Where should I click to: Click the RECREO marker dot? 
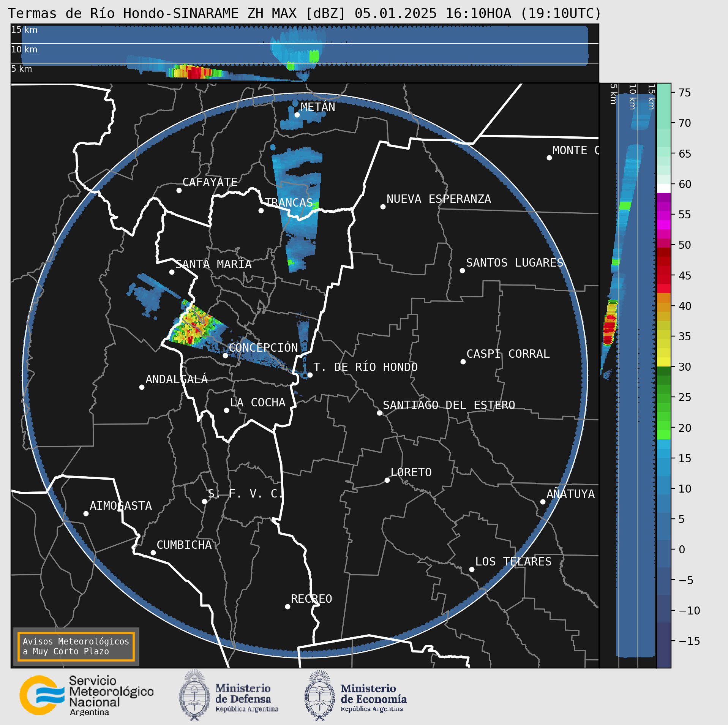[287, 607]
